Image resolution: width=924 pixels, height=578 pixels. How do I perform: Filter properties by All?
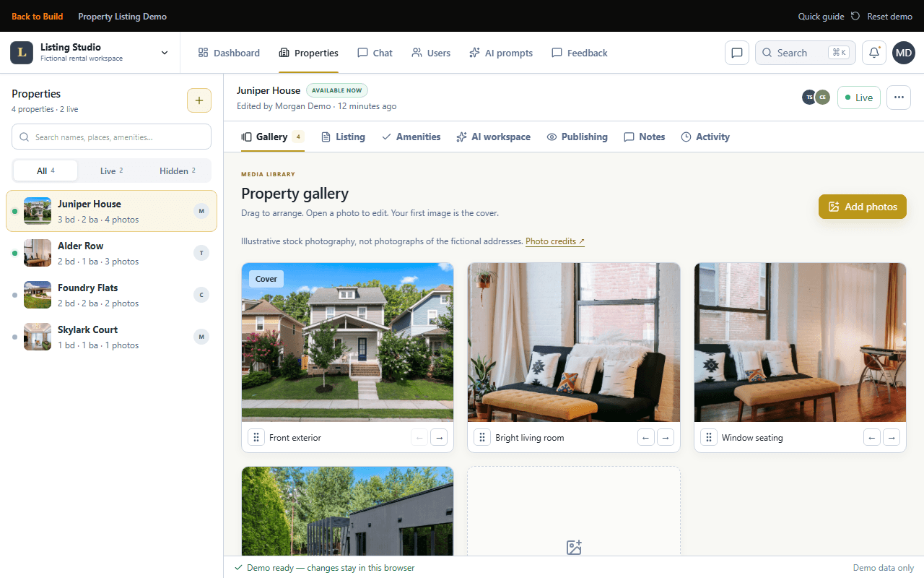coord(45,171)
